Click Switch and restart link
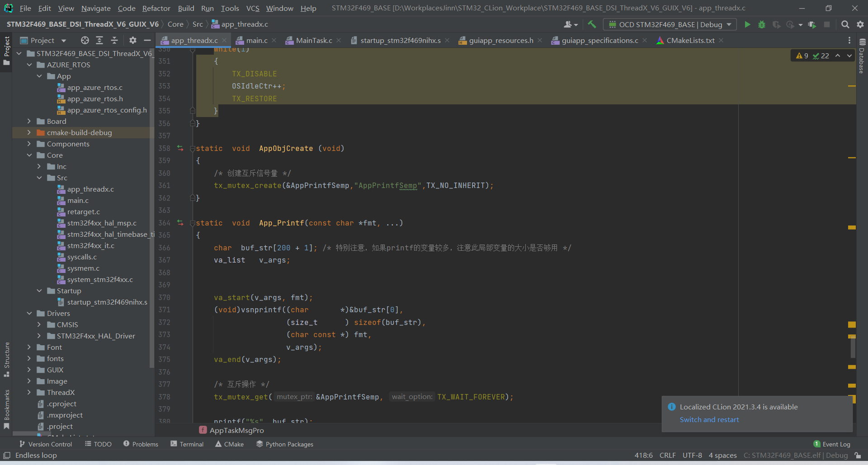The image size is (868, 465). click(709, 419)
